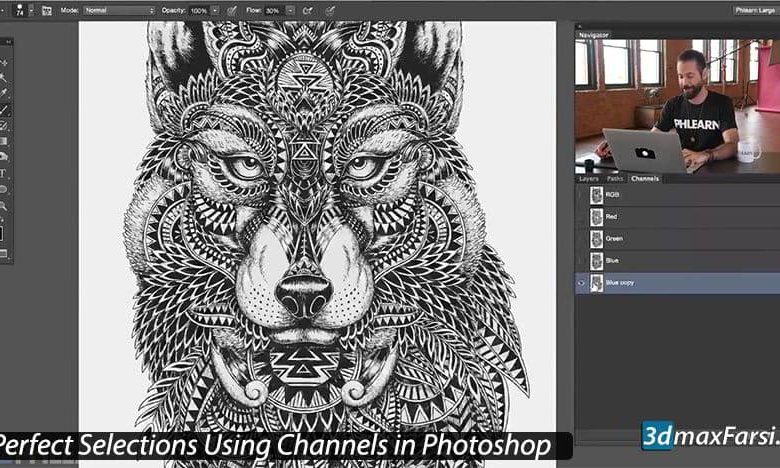Enable pressure for opacity icon

click(x=232, y=10)
